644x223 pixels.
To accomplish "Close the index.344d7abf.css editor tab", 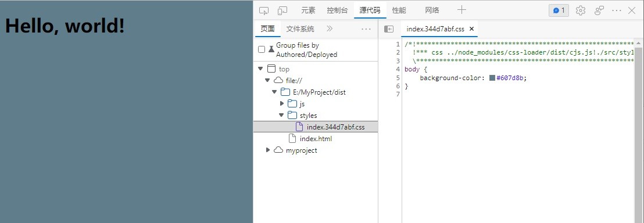I will coord(471,29).
